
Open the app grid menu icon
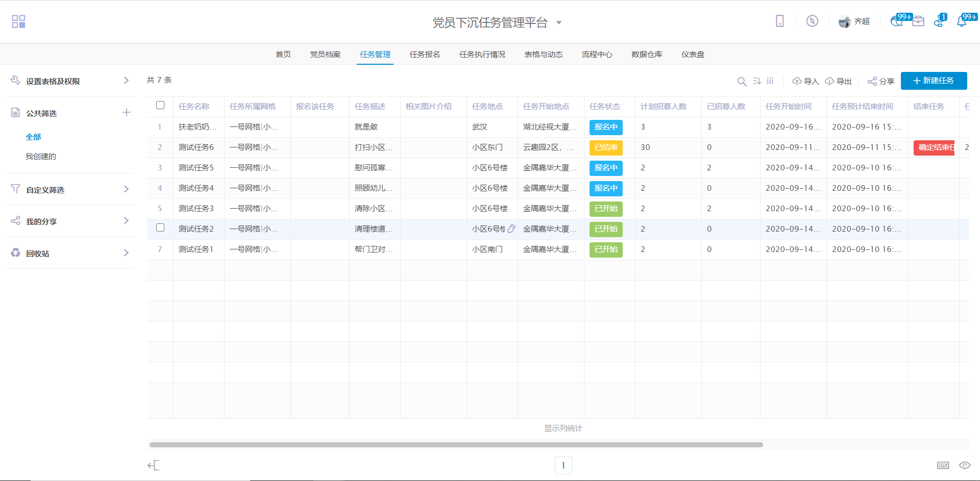click(x=18, y=21)
